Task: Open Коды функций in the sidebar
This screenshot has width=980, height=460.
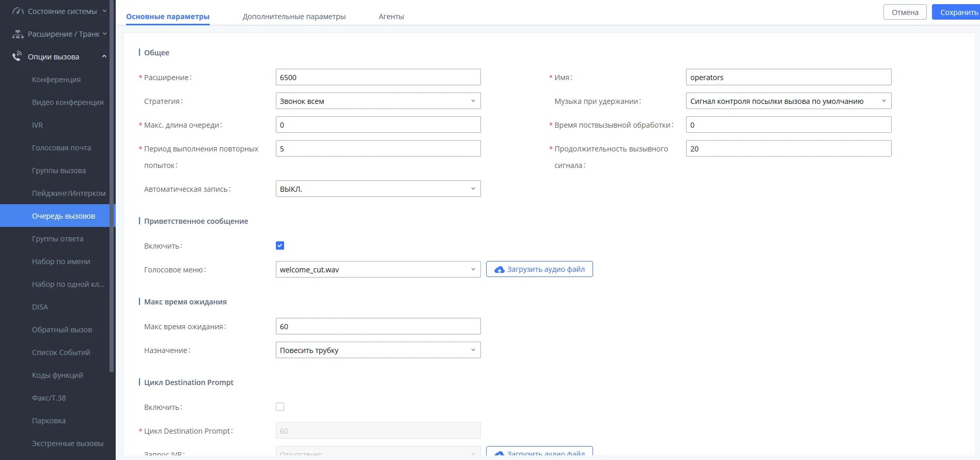Action: pos(57,375)
